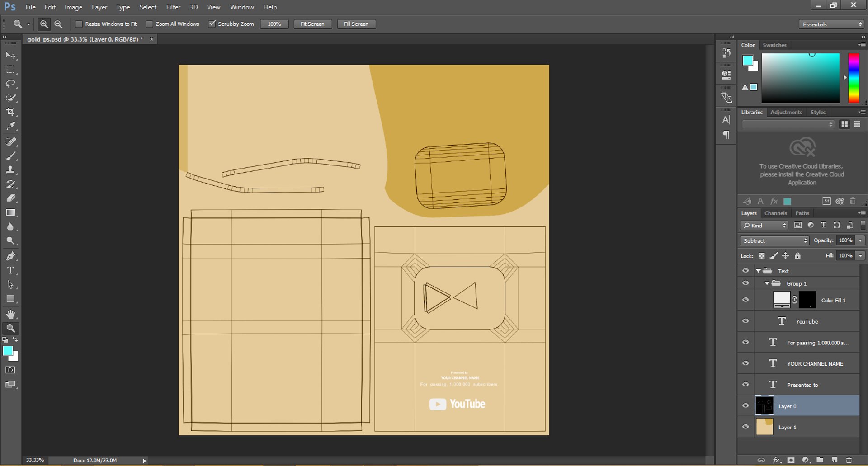Hide the Presented to text layer

click(x=745, y=385)
